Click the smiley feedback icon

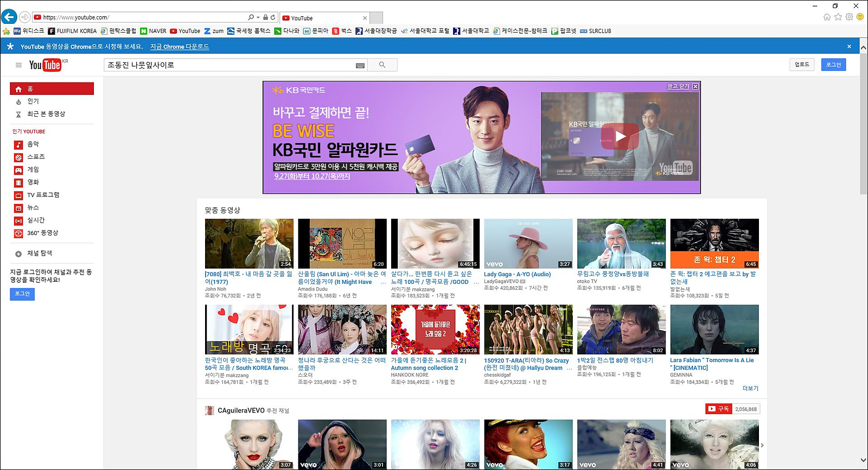point(860,17)
